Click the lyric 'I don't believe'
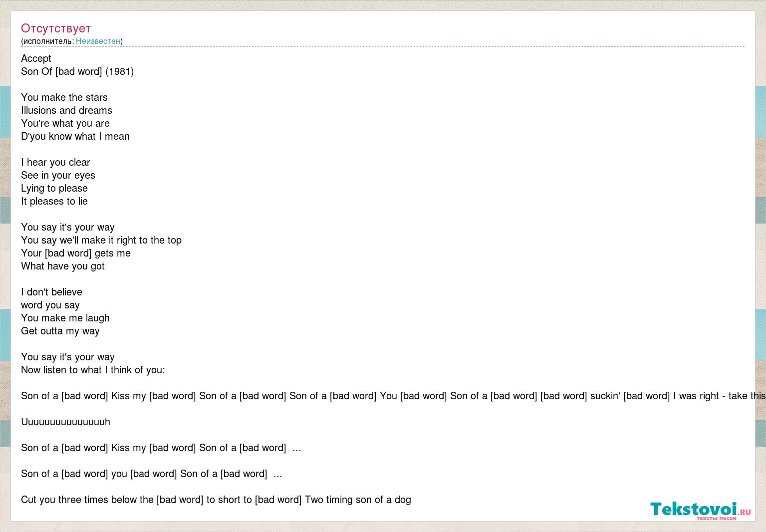This screenshot has width=766, height=532. point(51,292)
